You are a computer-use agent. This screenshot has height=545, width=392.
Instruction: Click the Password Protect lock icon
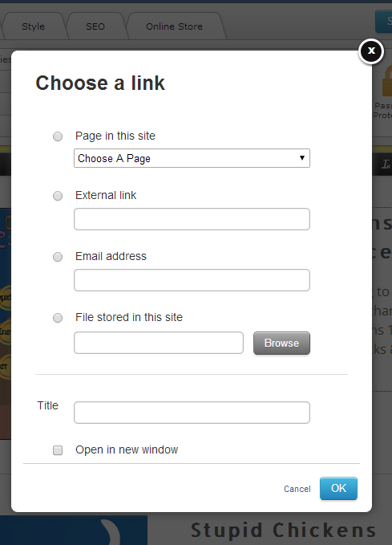tap(387, 82)
